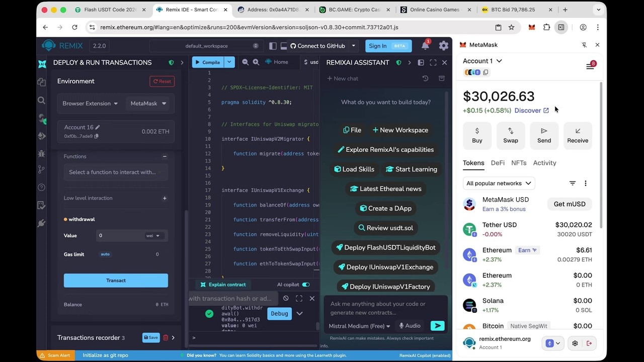644x362 pixels.
Task: Toggle the left side panel layout icon
Action: point(273,46)
